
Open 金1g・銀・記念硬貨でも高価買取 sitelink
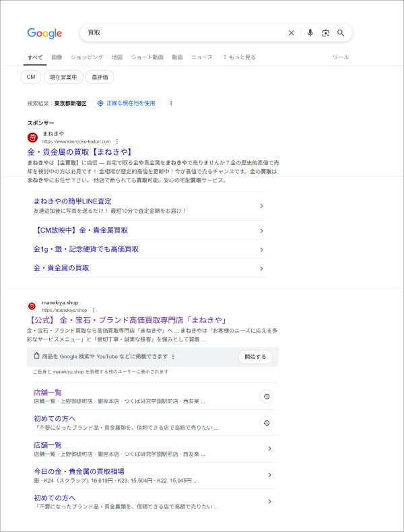(x=86, y=249)
